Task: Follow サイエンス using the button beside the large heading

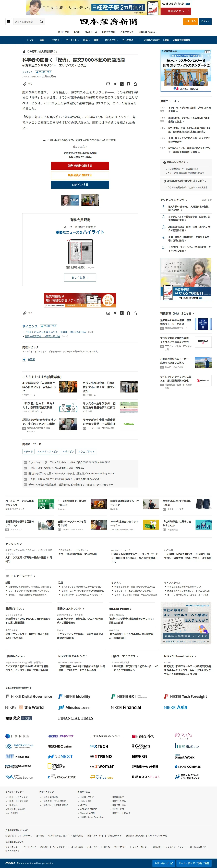Action: tap(49, 326)
